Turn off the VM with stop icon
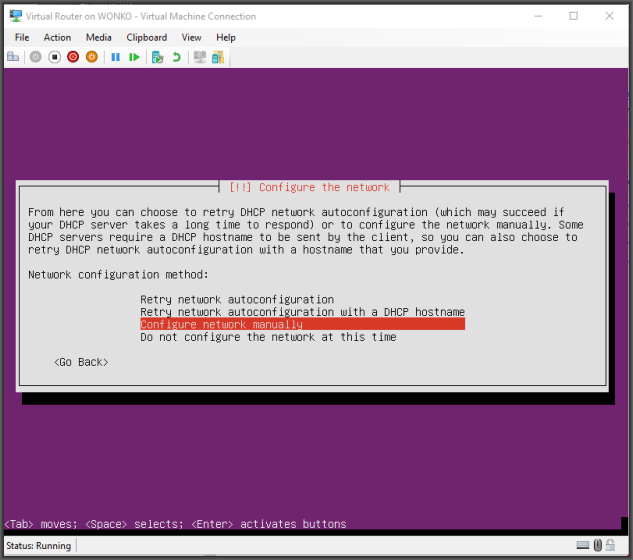Image resolution: width=633 pixels, height=560 pixels. tap(54, 57)
